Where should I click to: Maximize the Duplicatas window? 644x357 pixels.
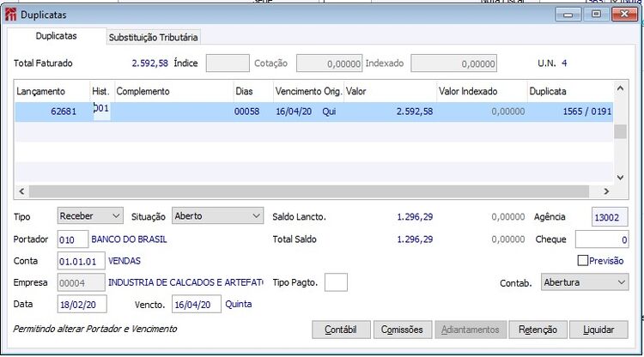(596, 15)
